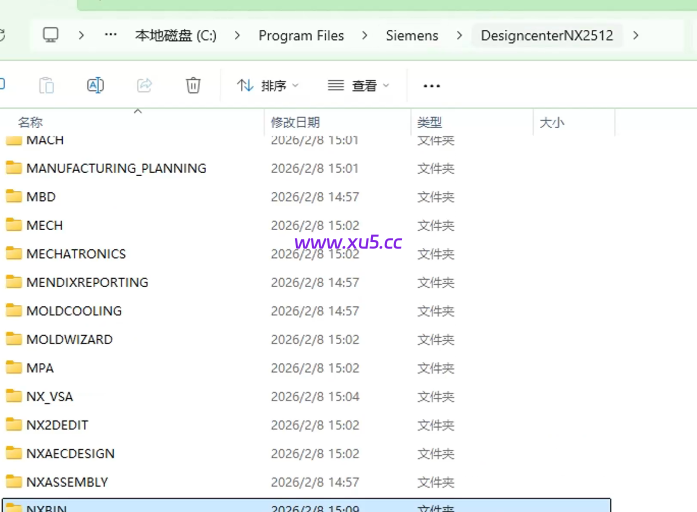Go to Local Disk (C:) breadcrumb
The width and height of the screenshot is (697, 512).
pyautogui.click(x=176, y=35)
